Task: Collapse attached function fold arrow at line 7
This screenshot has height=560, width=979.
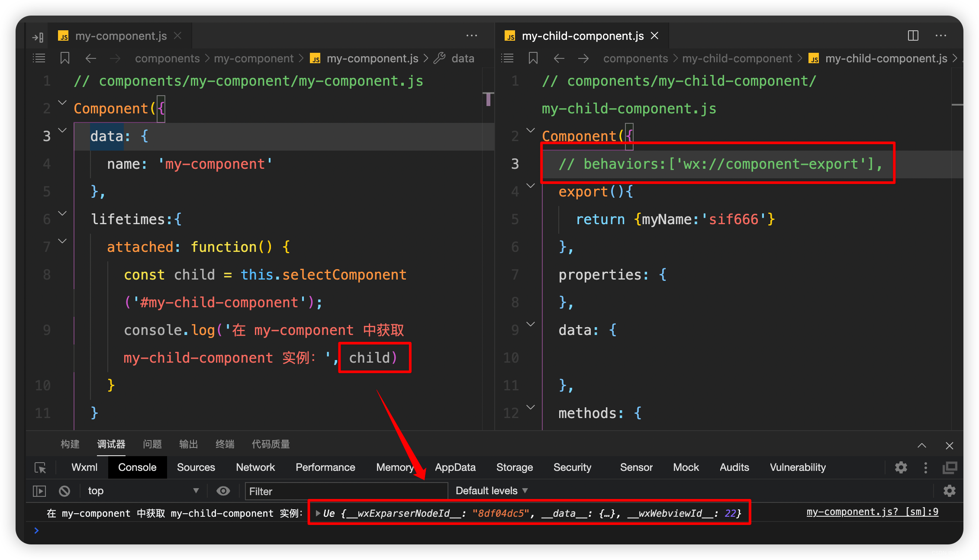Action: (x=62, y=241)
